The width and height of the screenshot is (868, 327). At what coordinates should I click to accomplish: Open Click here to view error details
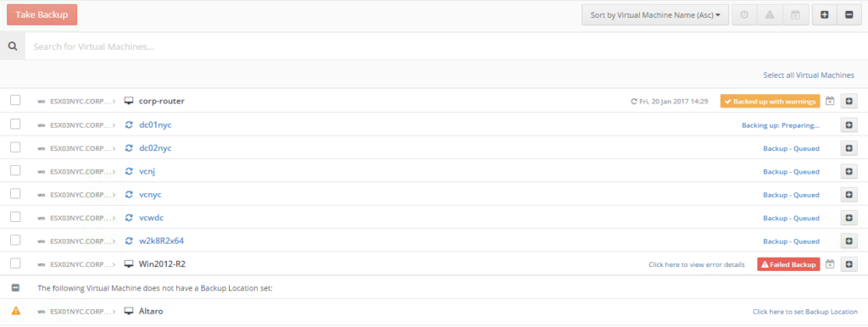coord(697,264)
